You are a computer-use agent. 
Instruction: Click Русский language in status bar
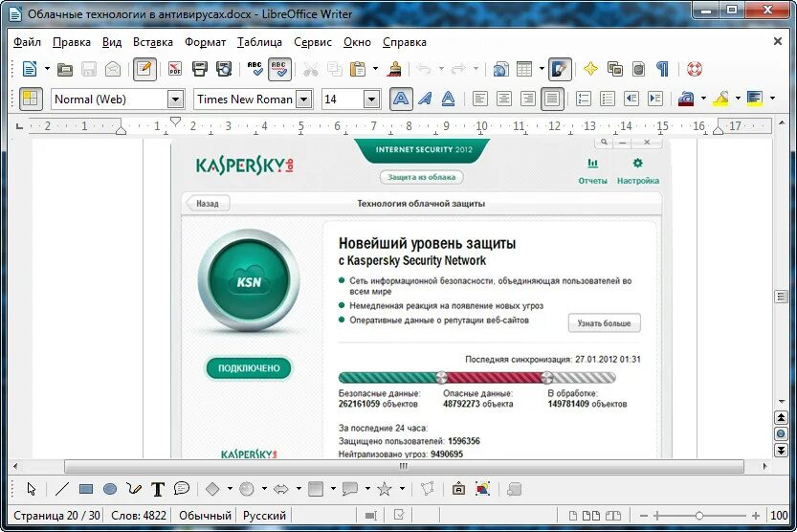(x=264, y=515)
